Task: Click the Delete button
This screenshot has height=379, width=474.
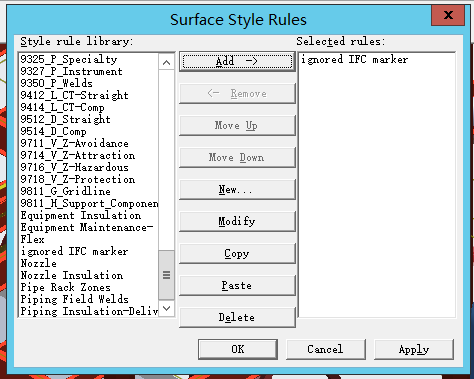Action: (237, 317)
